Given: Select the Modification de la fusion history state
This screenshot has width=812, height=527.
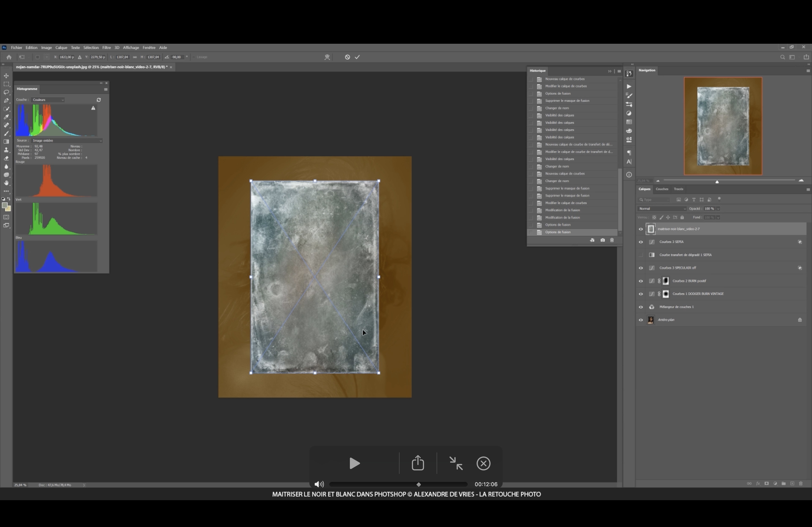Looking at the screenshot, I should pos(562,210).
